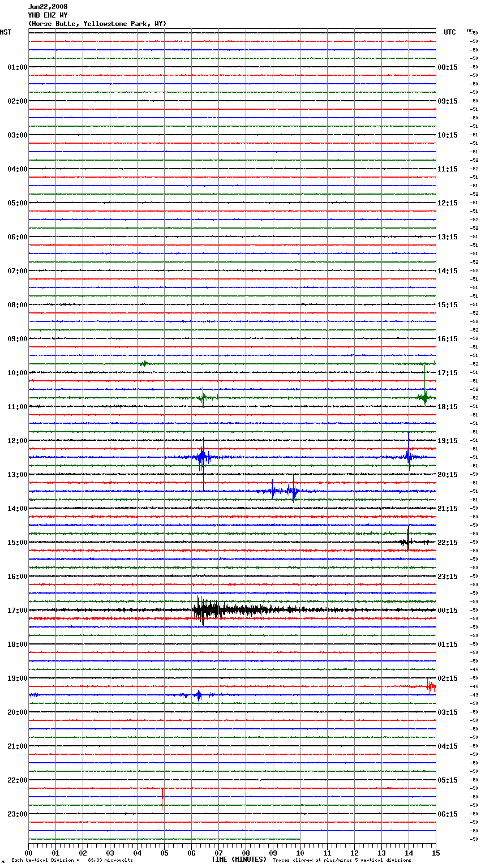
Task: Click the "TIME (MINUTES)" axis title
Action: (239, 860)
